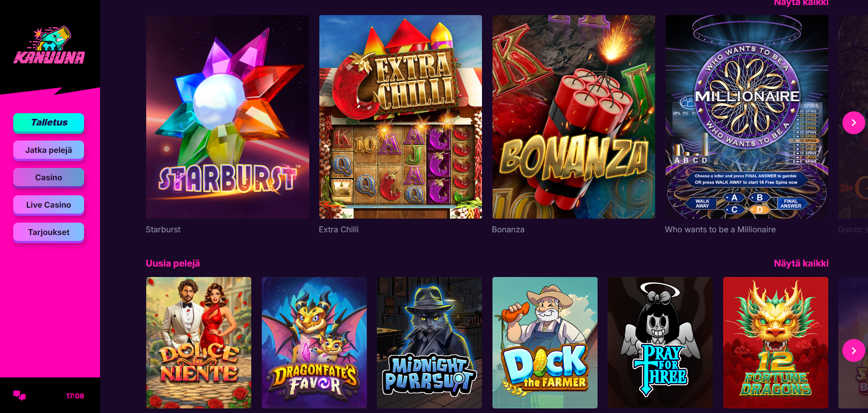868x413 pixels.
Task: Open Dragonfate's Favor game tile
Action: click(314, 343)
